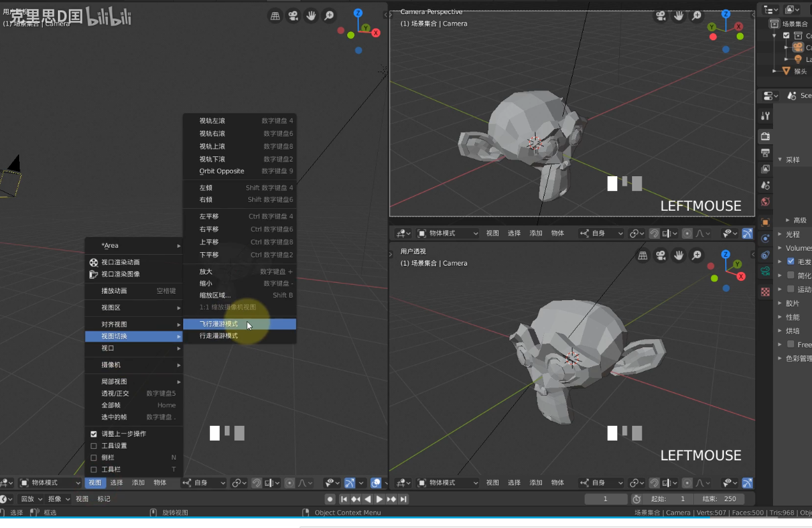
Task: Click the current frame number field
Action: pos(605,499)
